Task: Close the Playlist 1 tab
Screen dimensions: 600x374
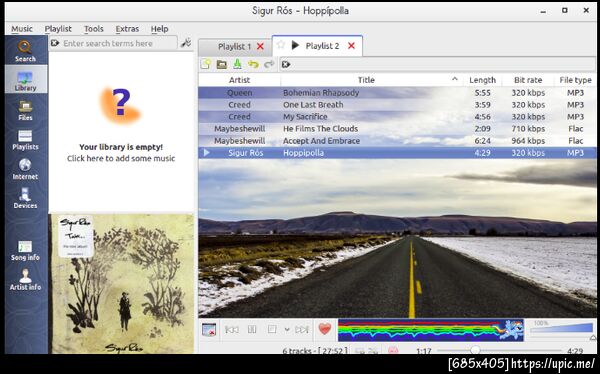Action: [x=260, y=46]
